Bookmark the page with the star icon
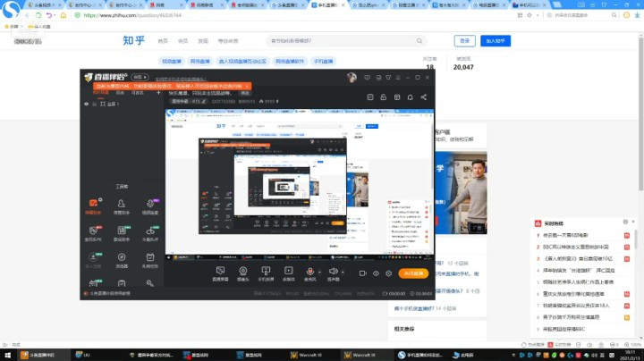 (530, 15)
